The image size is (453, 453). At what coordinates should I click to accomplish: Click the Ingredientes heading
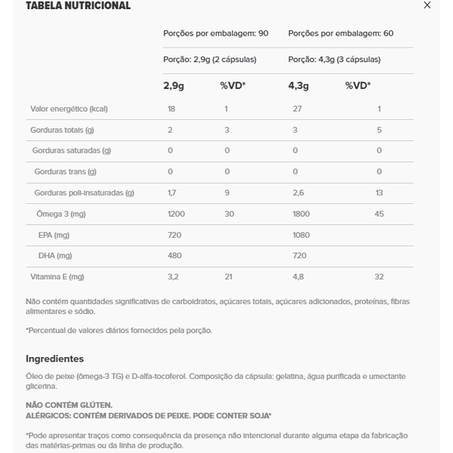coord(55,359)
